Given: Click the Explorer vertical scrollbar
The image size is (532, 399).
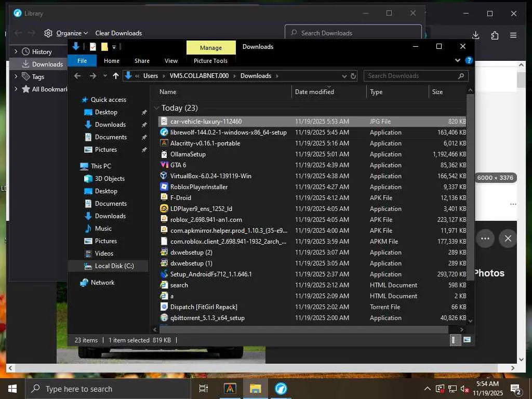Looking at the screenshot, I should pyautogui.click(x=470, y=187).
